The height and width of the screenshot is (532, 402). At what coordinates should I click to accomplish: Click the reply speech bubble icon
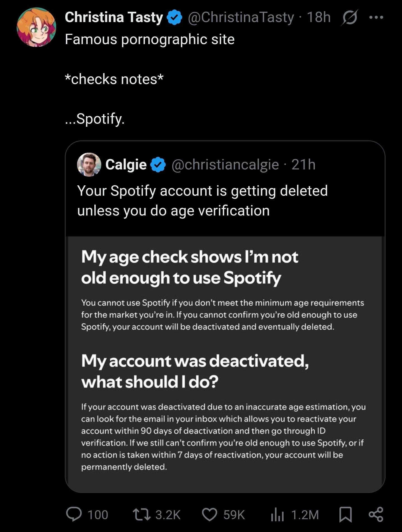tap(74, 515)
